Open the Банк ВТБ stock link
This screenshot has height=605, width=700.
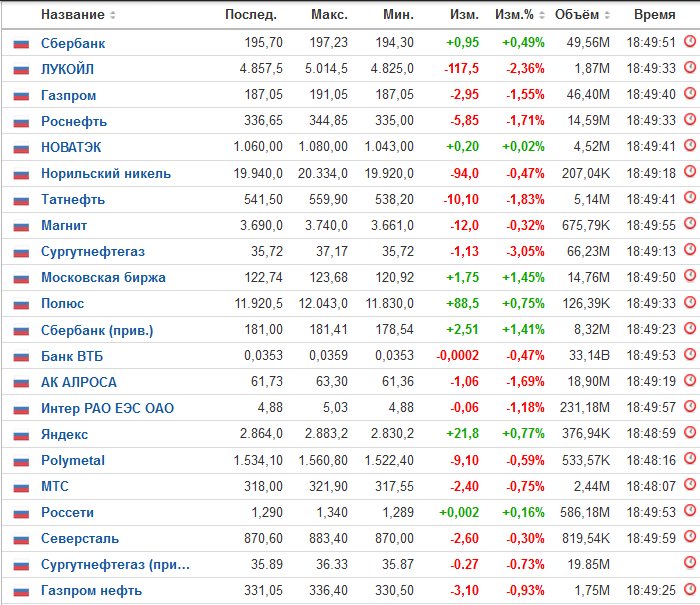(x=72, y=356)
